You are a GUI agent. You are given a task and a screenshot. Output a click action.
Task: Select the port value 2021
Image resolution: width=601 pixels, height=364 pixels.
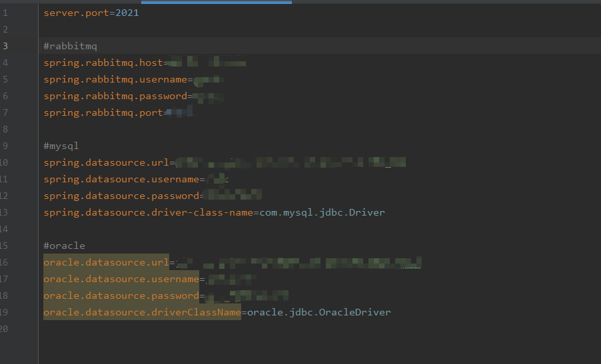tap(127, 13)
